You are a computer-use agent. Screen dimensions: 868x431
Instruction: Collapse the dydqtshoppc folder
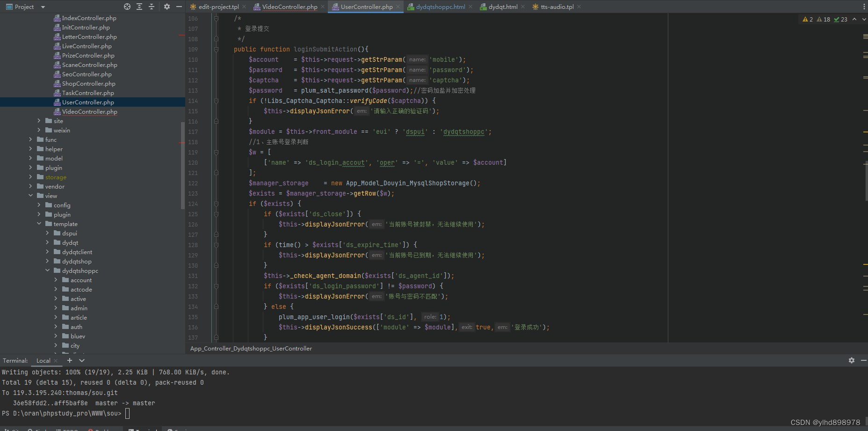pyautogui.click(x=47, y=270)
